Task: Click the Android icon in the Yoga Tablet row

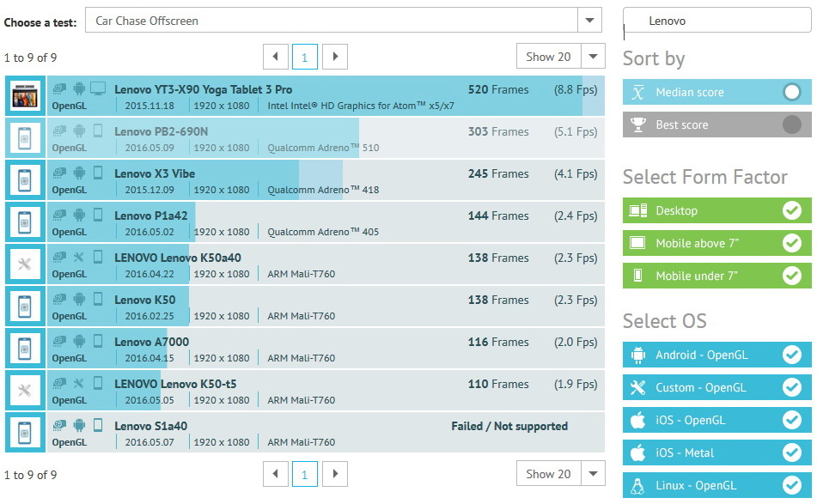Action: (x=79, y=89)
